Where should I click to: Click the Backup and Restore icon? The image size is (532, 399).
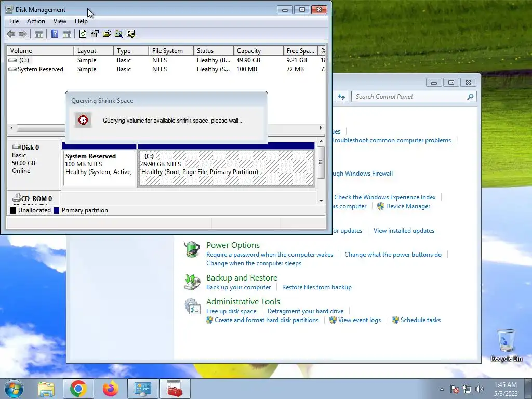click(192, 282)
